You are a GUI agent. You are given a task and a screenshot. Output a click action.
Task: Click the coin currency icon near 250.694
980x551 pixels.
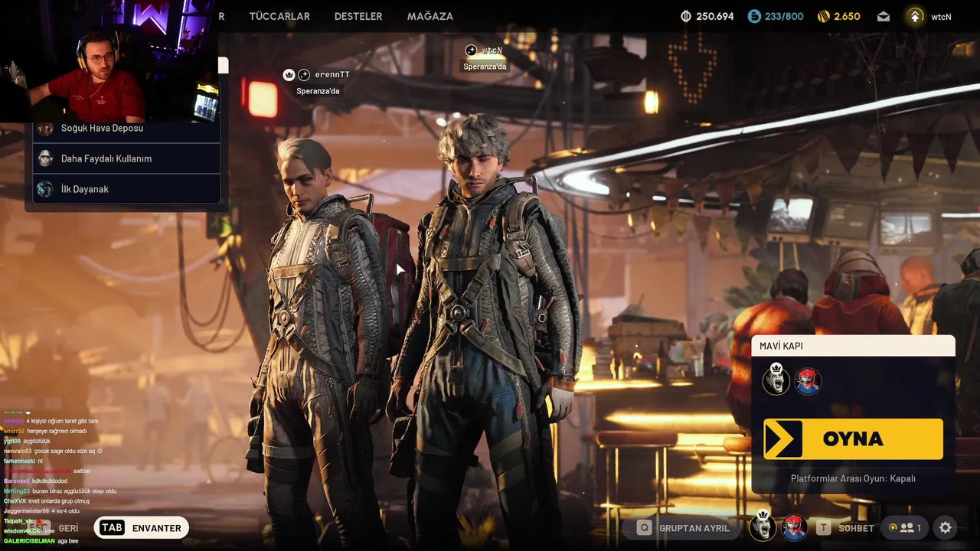pos(686,16)
